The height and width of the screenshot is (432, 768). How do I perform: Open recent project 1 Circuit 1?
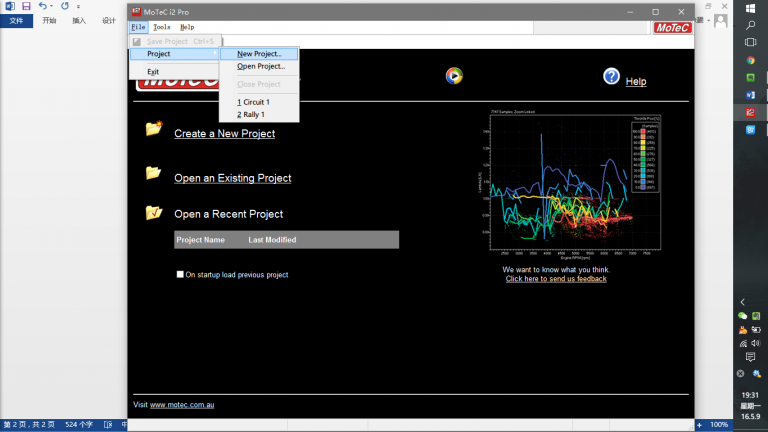click(x=259, y=102)
